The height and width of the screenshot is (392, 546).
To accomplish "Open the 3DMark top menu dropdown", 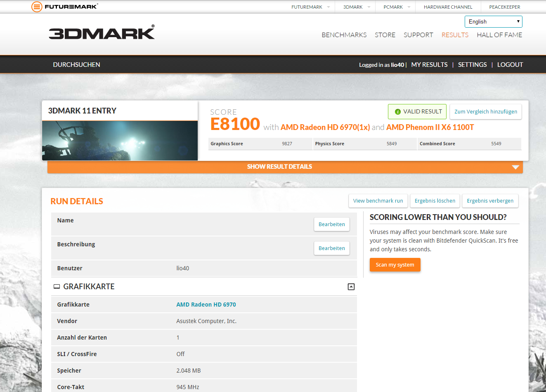I will coord(357,7).
